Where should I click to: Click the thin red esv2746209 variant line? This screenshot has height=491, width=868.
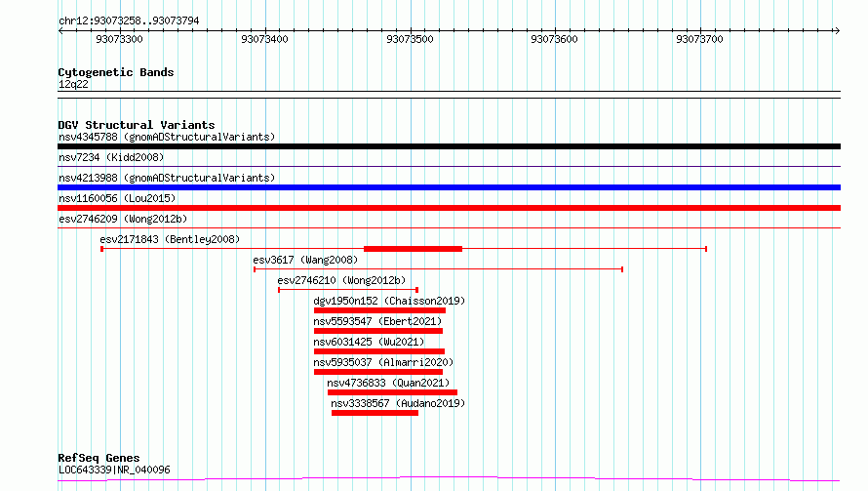pyautogui.click(x=449, y=227)
